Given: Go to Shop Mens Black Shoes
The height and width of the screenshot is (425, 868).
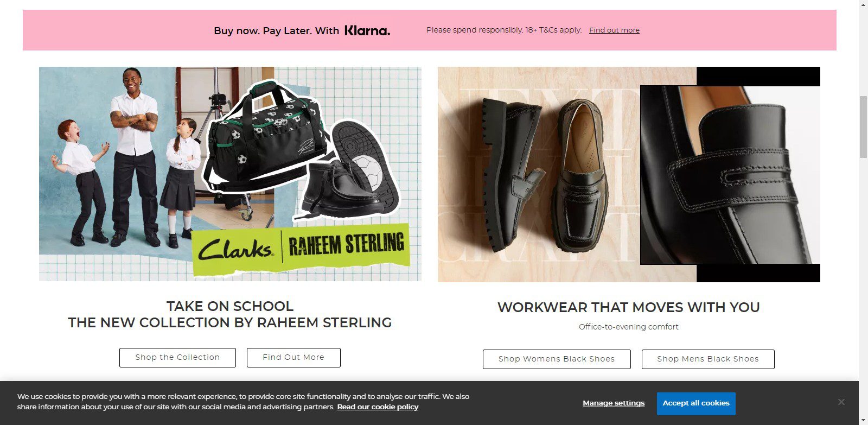Looking at the screenshot, I should point(708,359).
